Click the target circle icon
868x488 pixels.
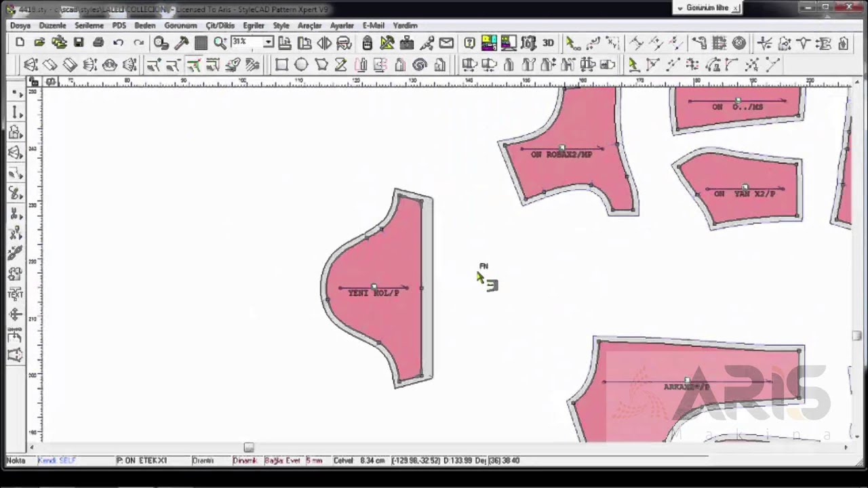coord(739,43)
